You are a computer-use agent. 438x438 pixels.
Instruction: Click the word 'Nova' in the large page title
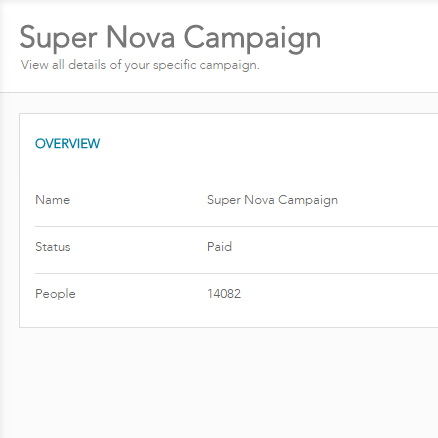pyautogui.click(x=141, y=37)
